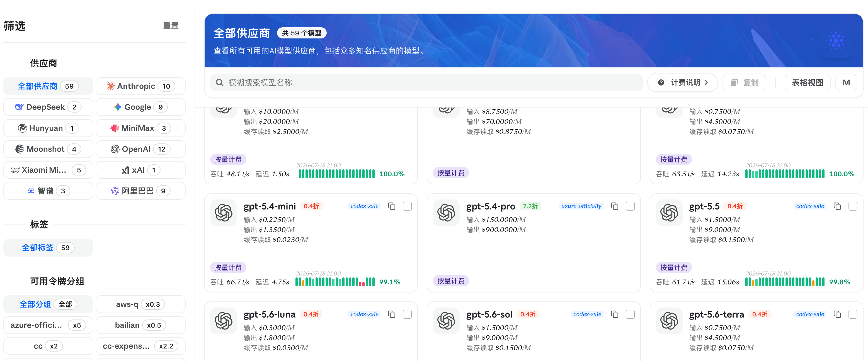Expand the 计费说明 billing explanation
The image size is (868, 361).
coord(683,82)
